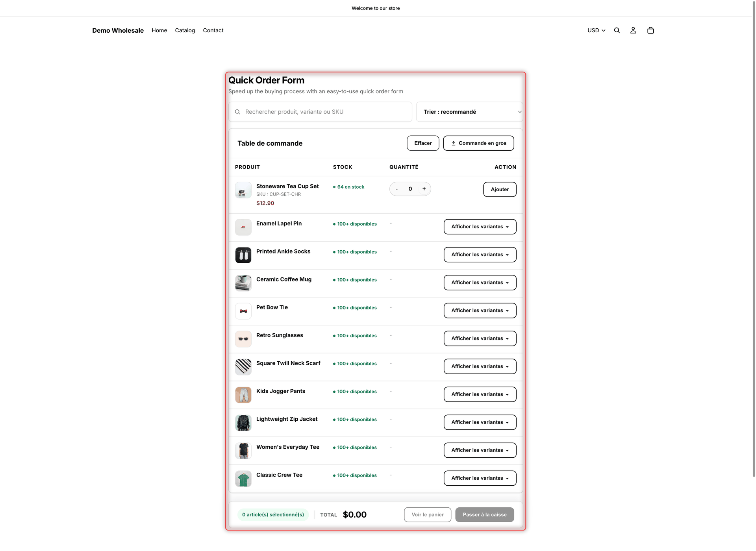Click the Effacer button
Screen dimensions: 756x551
[423, 143]
